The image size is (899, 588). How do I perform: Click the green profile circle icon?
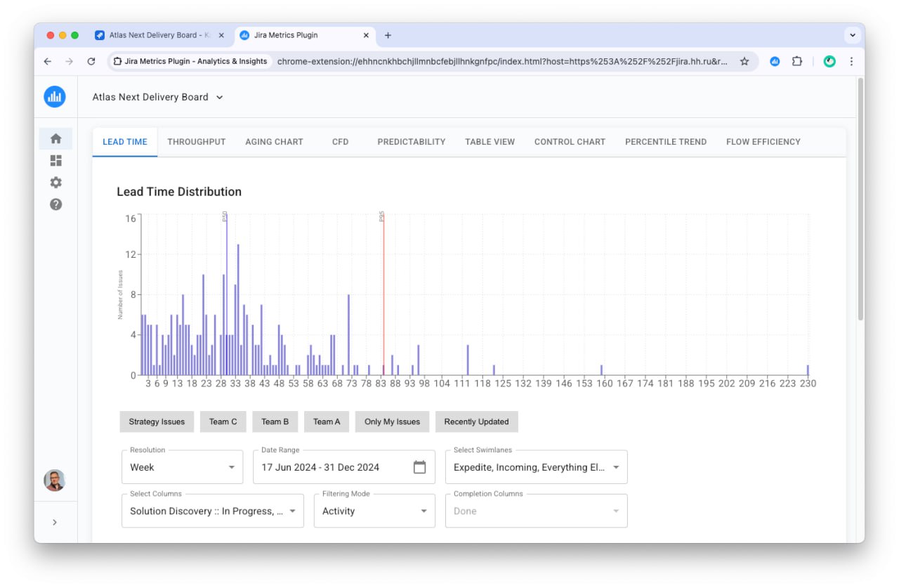tap(829, 61)
